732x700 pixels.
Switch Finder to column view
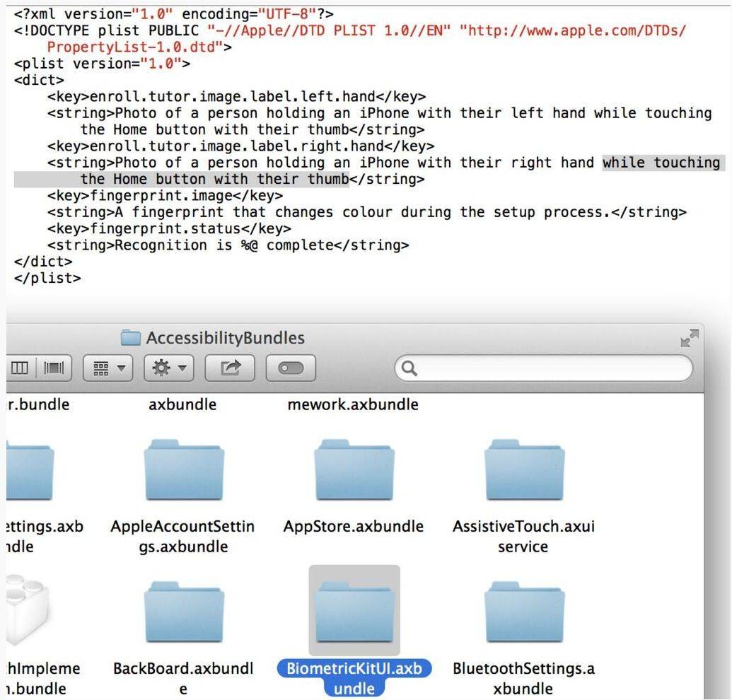20,368
